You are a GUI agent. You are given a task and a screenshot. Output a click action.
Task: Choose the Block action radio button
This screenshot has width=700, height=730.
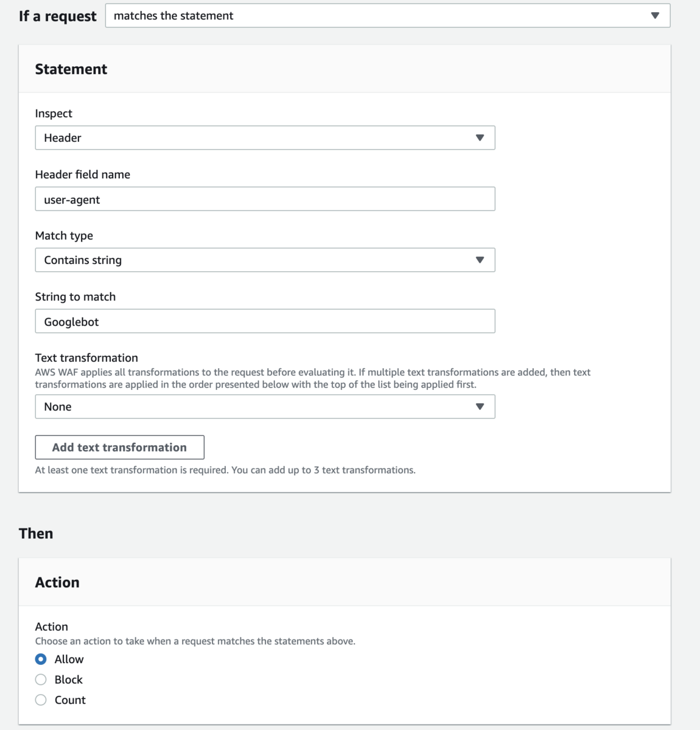click(41, 680)
